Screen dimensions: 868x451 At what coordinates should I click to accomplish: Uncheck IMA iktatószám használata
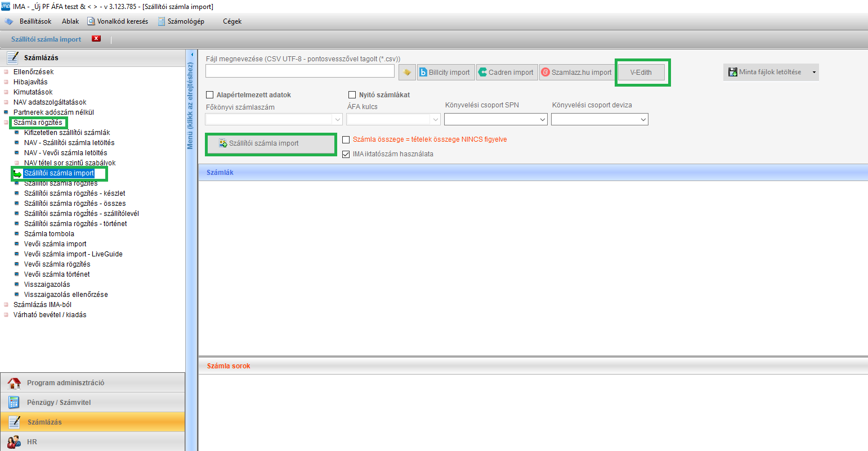tap(346, 154)
